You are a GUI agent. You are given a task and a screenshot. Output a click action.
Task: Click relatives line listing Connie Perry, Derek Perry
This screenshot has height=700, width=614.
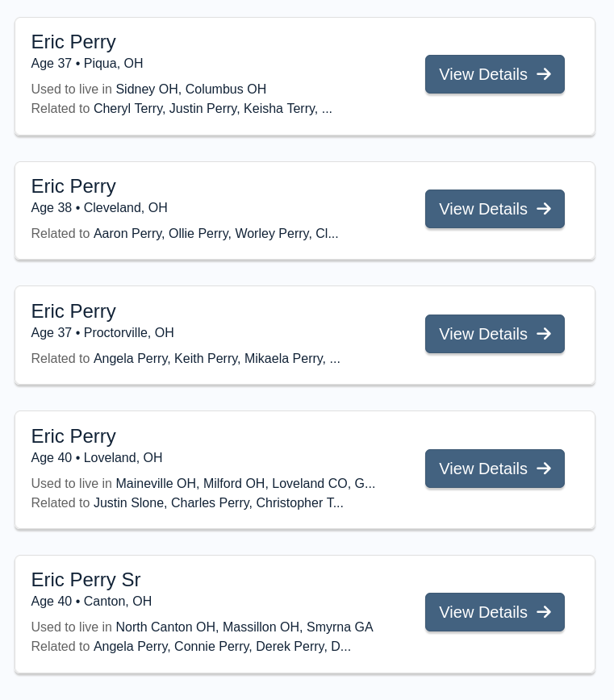click(222, 646)
